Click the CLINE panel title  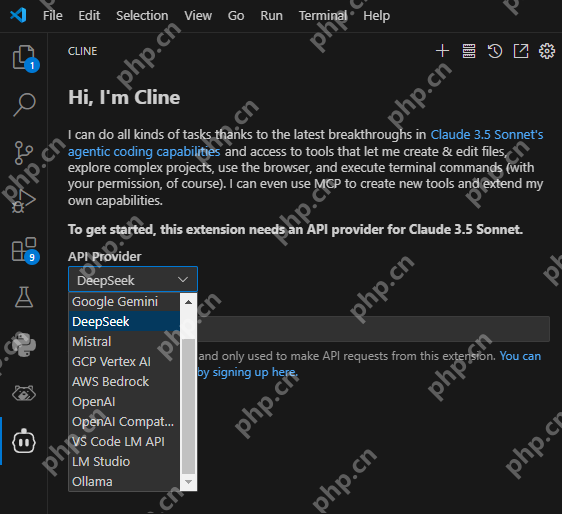(82, 51)
